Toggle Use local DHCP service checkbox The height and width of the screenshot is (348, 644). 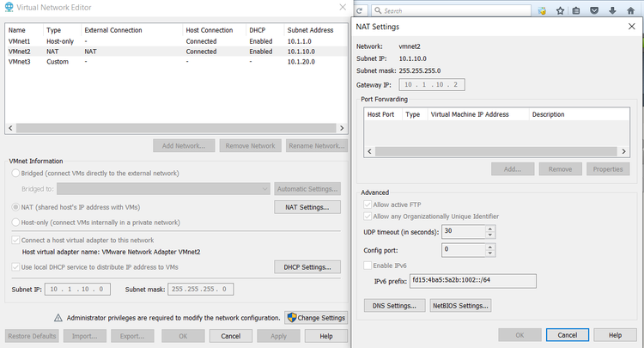[15, 267]
